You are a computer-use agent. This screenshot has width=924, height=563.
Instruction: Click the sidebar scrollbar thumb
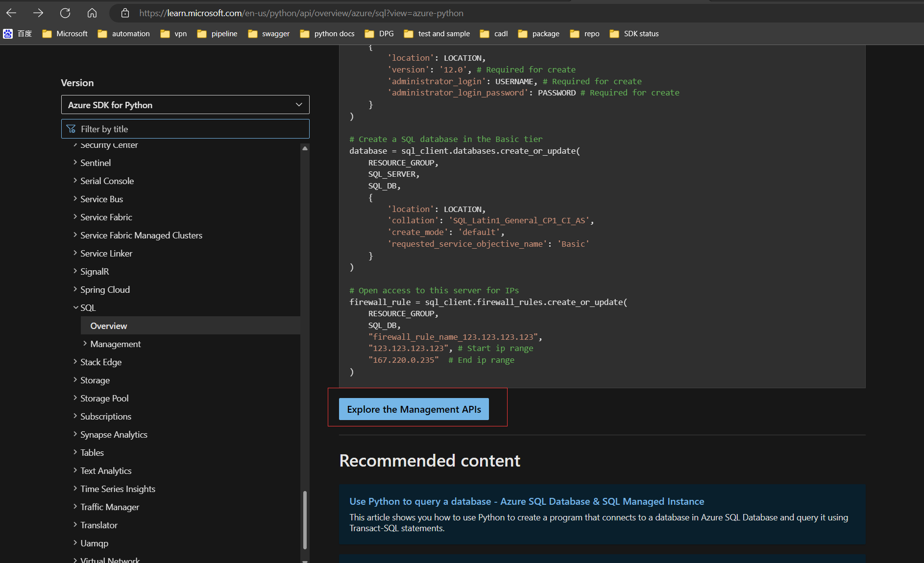pos(305,520)
